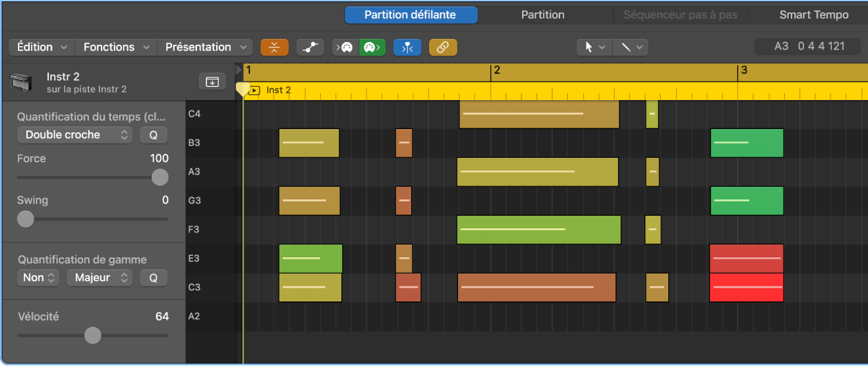Click the blue Catch playhead icon
This screenshot has width=868, height=366.
(407, 47)
